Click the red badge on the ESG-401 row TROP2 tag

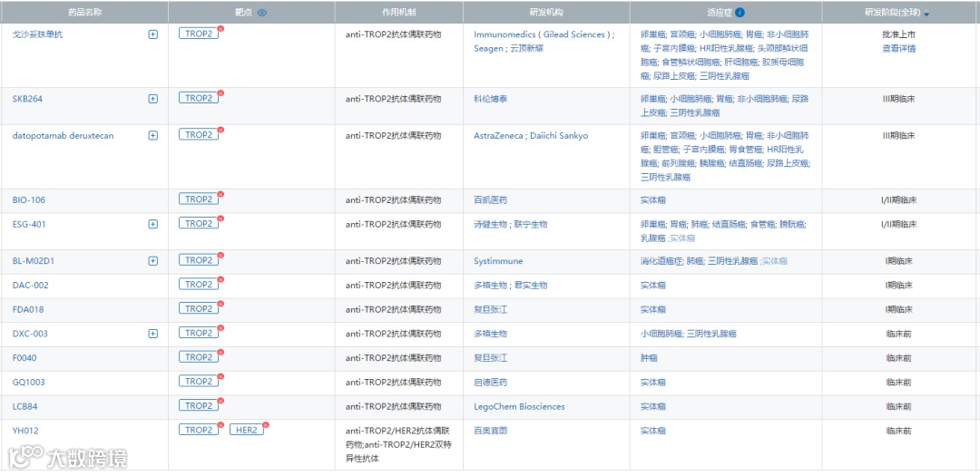pos(220,219)
